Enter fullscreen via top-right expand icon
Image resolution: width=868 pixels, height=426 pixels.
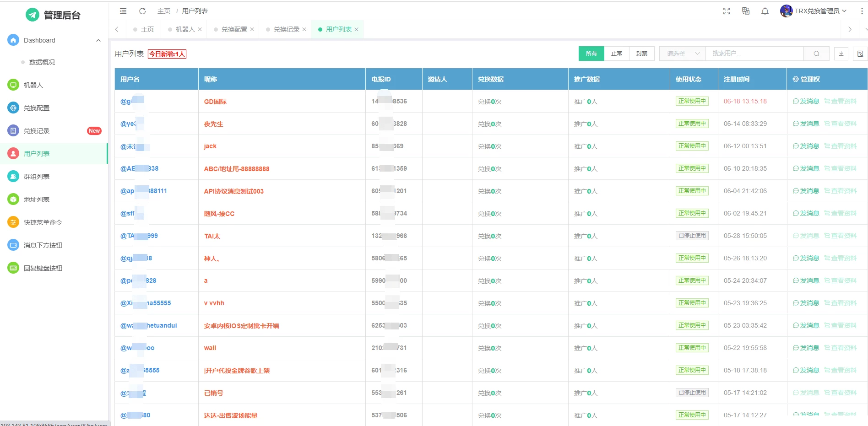pos(726,11)
